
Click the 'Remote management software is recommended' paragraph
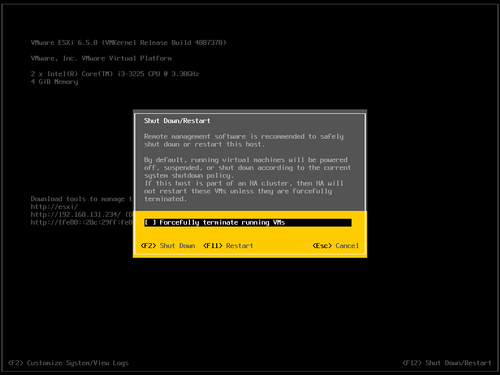[x=244, y=140]
